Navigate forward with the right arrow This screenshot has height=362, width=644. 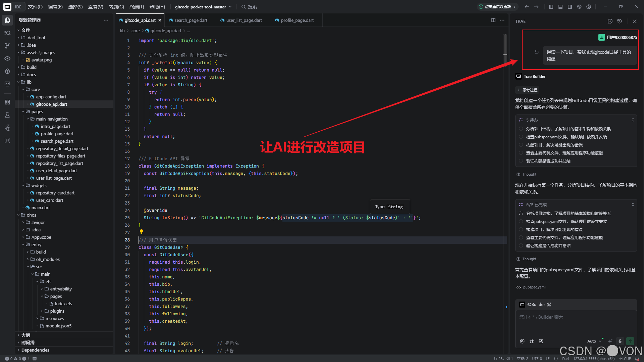click(x=536, y=7)
